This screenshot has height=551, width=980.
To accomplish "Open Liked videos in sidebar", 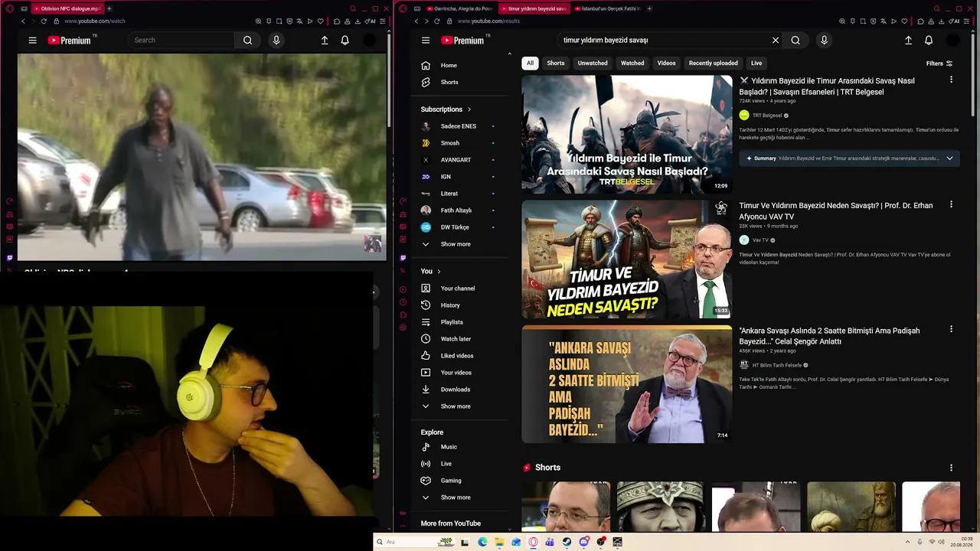I will click(x=457, y=356).
